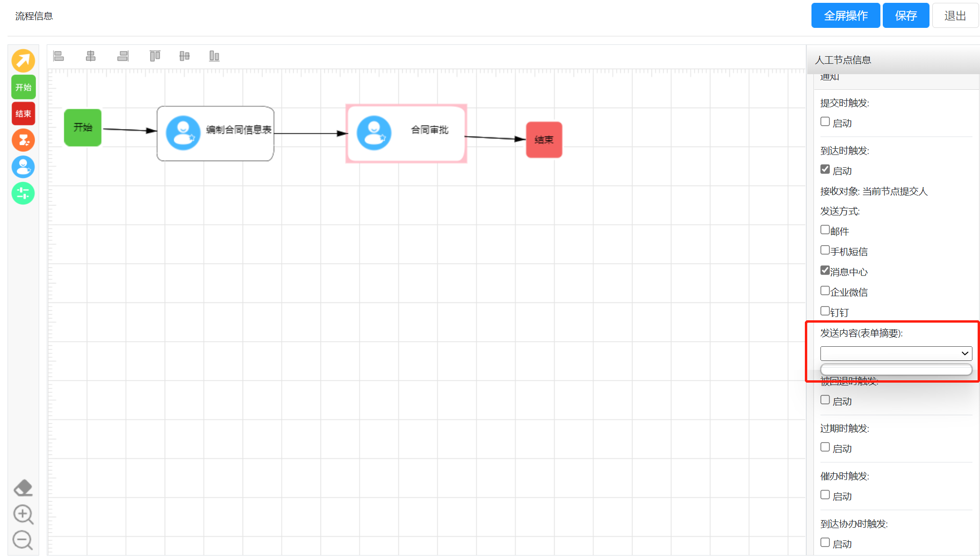Image resolution: width=980 pixels, height=556 pixels.
Task: Click the 过期时触发: label
Action: point(845,428)
